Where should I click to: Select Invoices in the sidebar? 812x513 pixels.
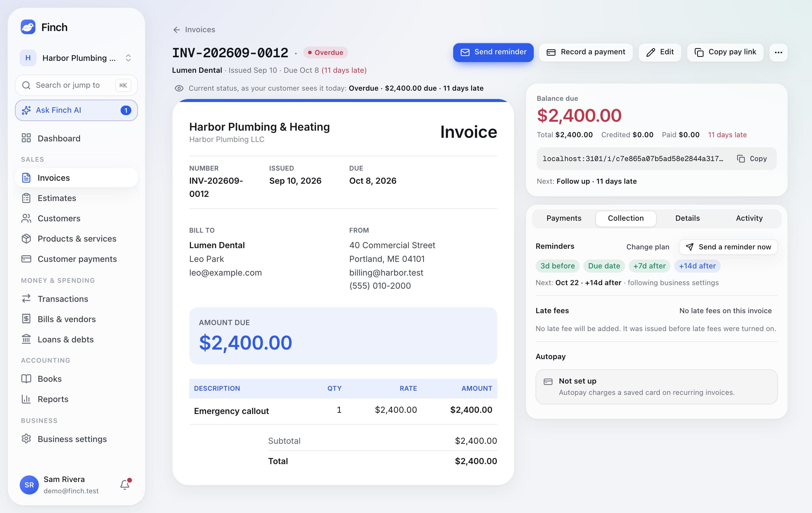[76, 177]
